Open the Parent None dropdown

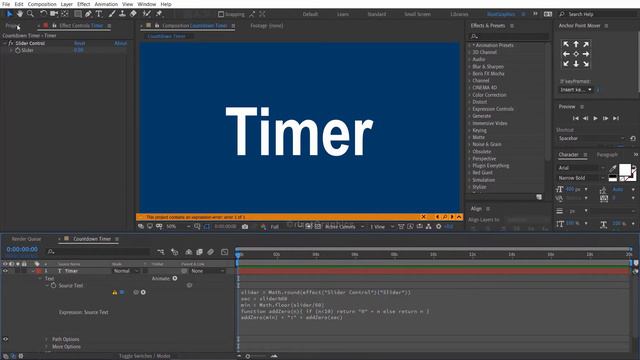pyautogui.click(x=208, y=271)
